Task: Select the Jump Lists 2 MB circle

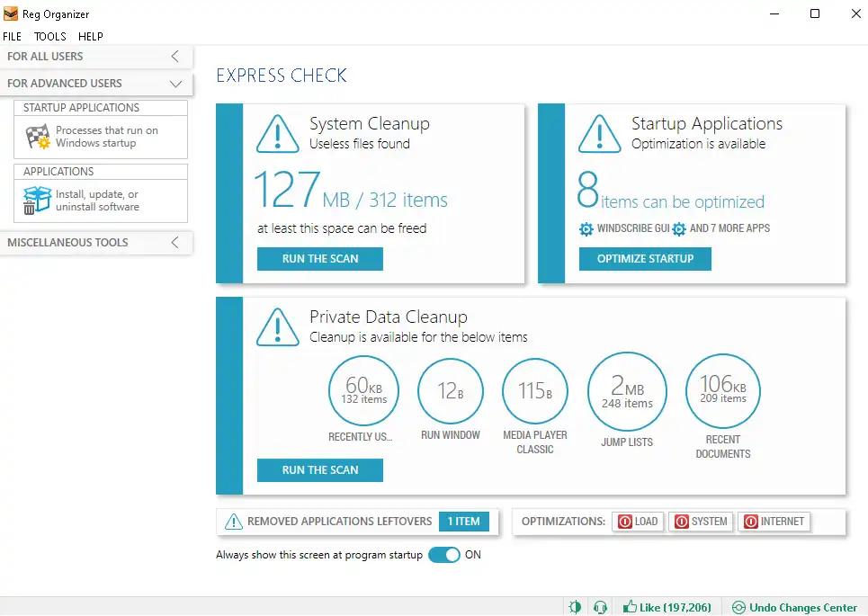Action: coord(627,391)
